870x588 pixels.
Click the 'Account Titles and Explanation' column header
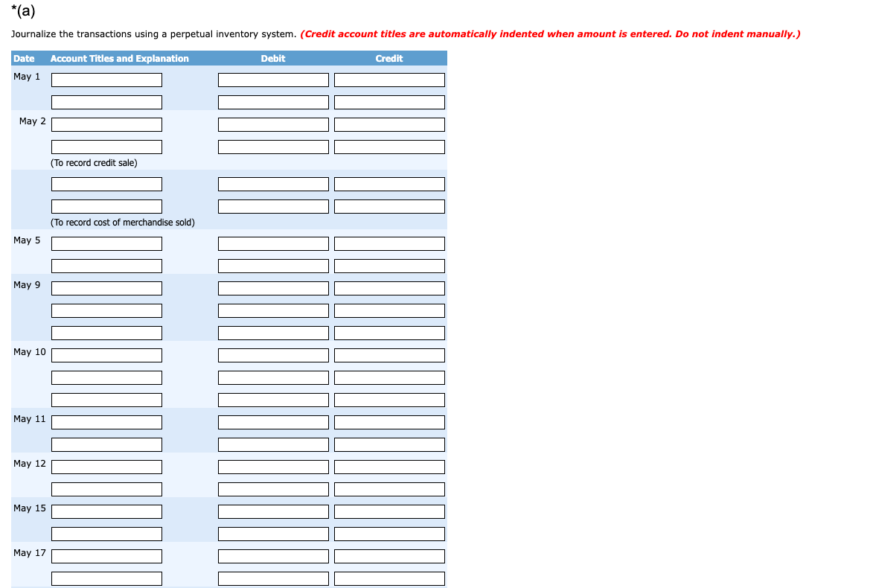coord(119,58)
